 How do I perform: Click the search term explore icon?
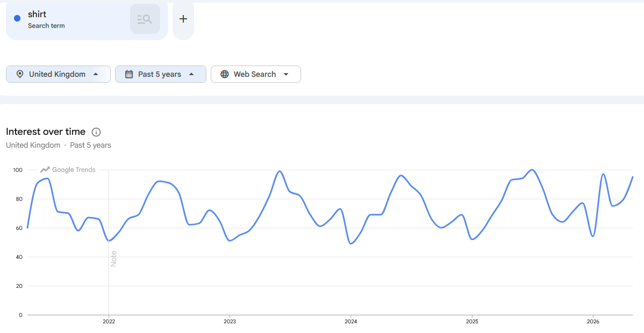pos(145,19)
